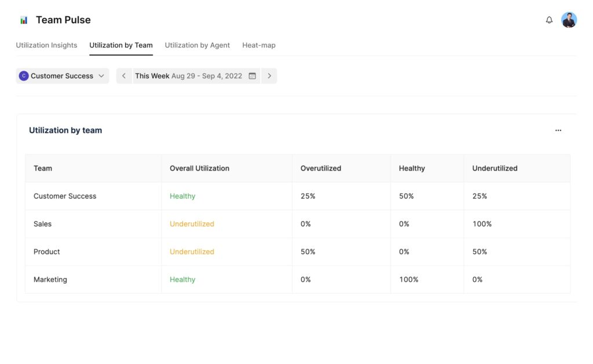Click the Utilization by team card title

coord(65,130)
